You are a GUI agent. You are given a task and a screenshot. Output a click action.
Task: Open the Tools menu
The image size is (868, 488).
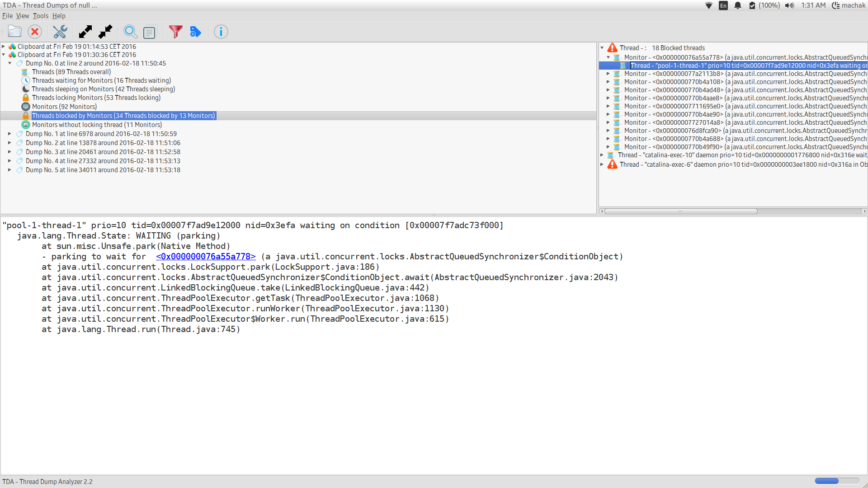pos(40,16)
